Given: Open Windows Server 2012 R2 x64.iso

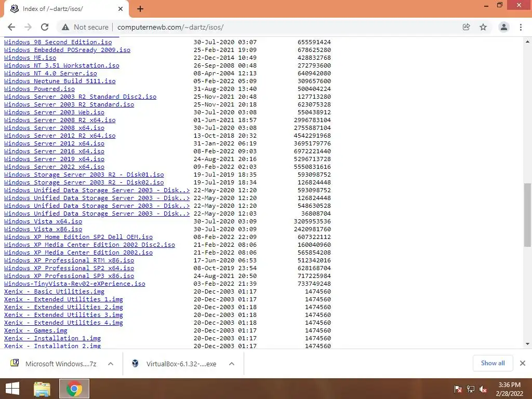Looking at the screenshot, I should click(x=60, y=136).
